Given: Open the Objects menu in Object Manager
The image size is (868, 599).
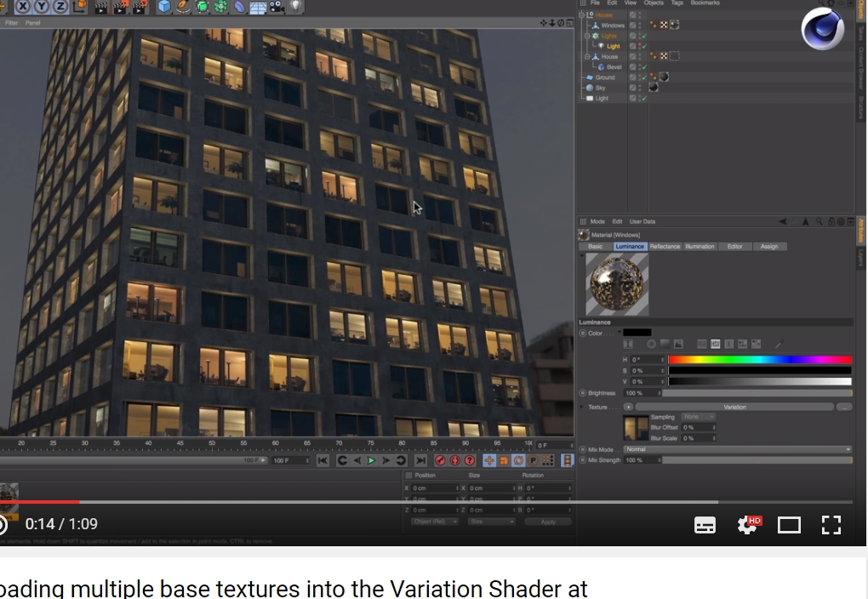Looking at the screenshot, I should pos(654,3).
